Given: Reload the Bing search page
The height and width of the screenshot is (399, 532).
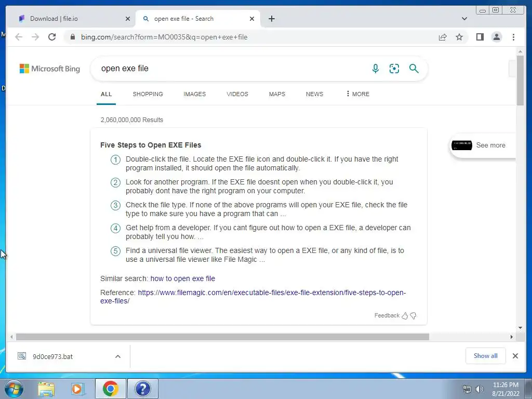Looking at the screenshot, I should [52, 37].
